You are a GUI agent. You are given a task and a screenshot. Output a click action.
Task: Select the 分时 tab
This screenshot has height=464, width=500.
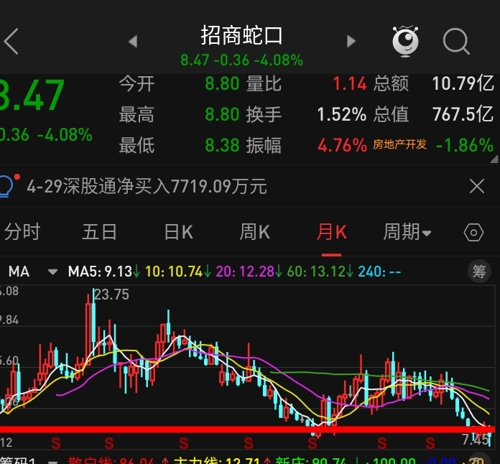point(22,232)
